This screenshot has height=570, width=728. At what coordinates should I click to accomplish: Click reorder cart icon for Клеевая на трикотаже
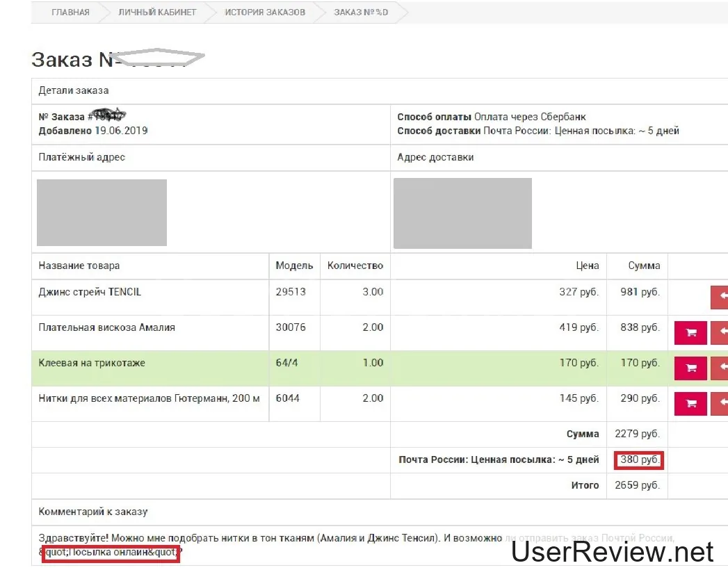pyautogui.click(x=690, y=368)
